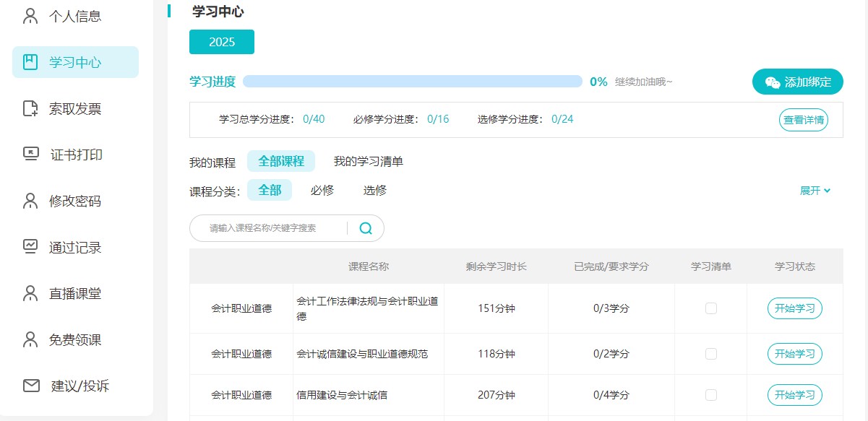
Task: Check the 学习清单 box for 会计工作法律法规与会计职业道德
Action: click(710, 308)
